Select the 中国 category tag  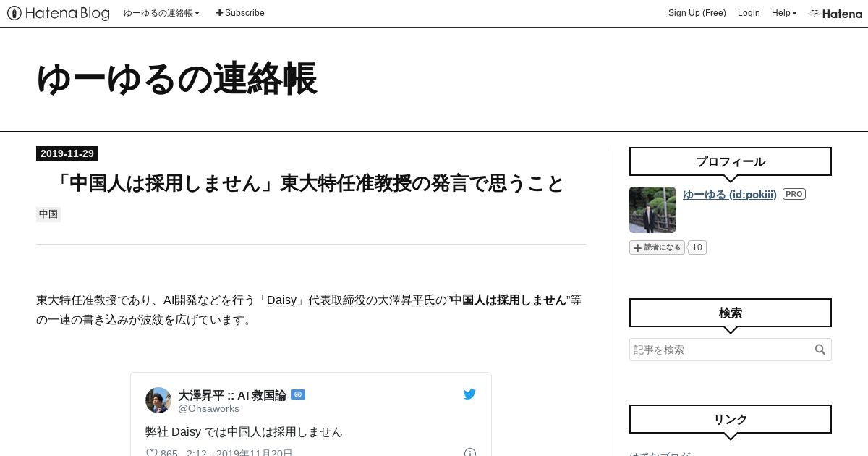(48, 214)
